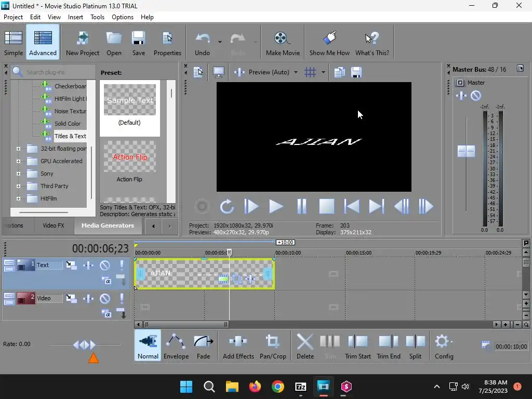532x399 pixels.
Task: Open Config dropdown arrow
Action: pos(451,342)
